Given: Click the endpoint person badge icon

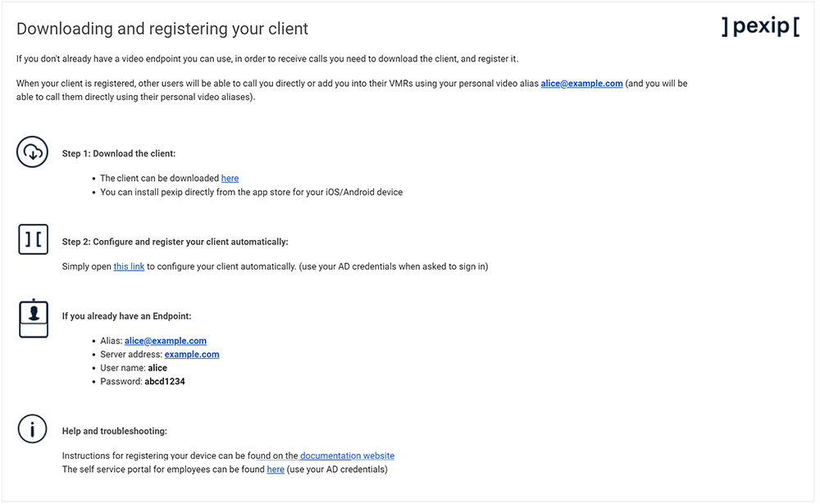Looking at the screenshot, I should point(33,318).
